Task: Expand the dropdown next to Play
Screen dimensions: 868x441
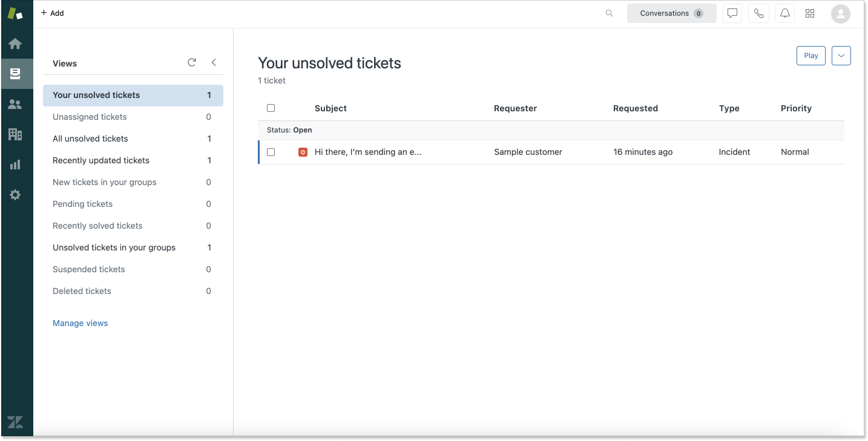Action: (x=841, y=56)
